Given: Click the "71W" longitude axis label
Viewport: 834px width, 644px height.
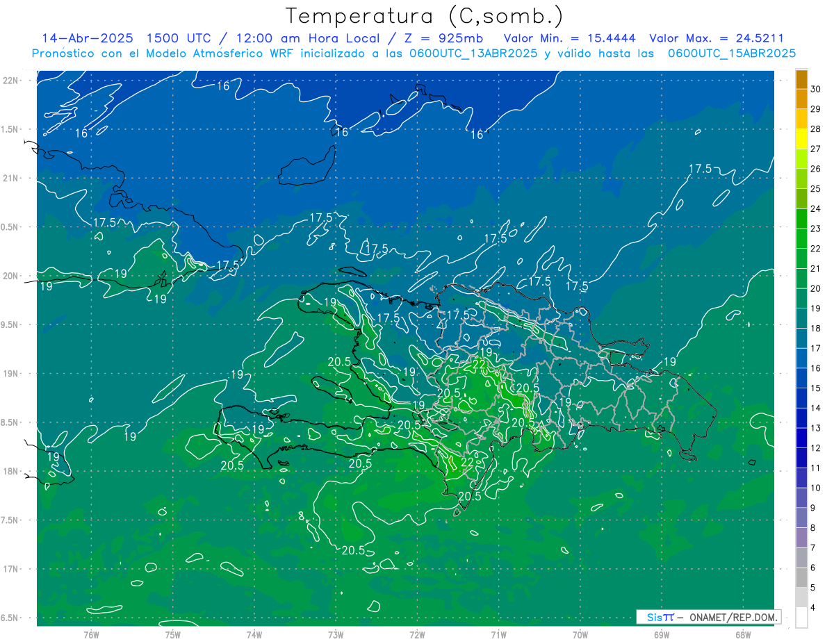Looking at the screenshot, I should [498, 635].
